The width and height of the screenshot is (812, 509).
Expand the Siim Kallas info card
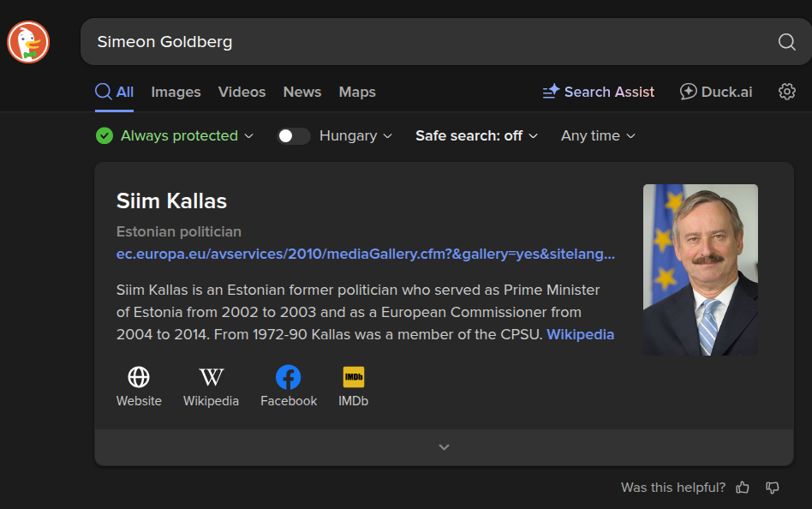(444, 447)
